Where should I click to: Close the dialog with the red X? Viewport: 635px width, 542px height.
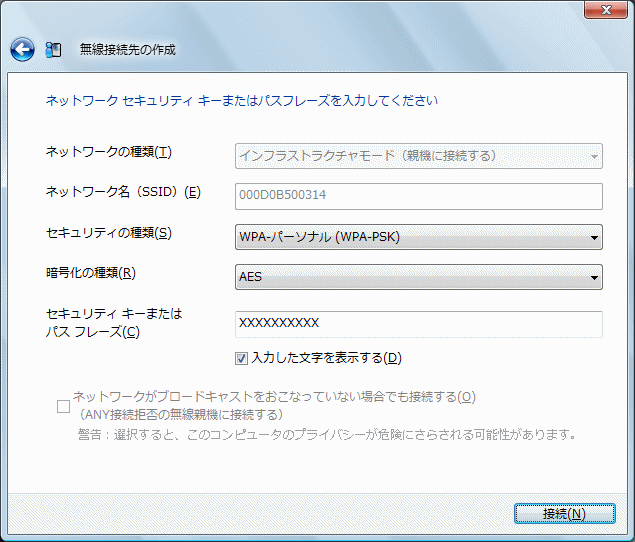click(604, 10)
